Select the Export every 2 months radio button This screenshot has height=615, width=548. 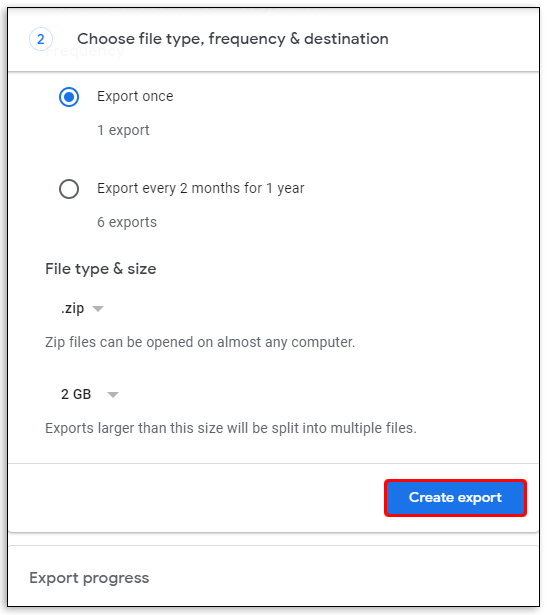click(x=69, y=189)
